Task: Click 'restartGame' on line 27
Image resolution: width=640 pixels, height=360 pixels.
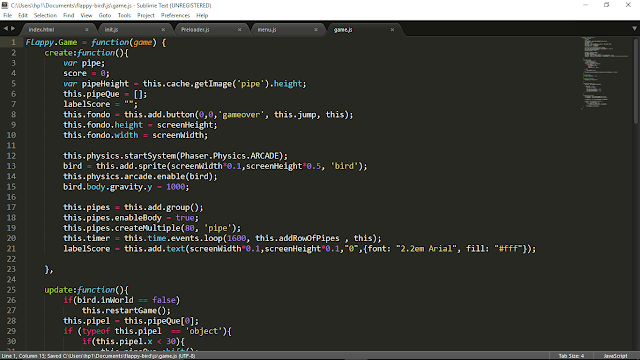Action: (131, 311)
